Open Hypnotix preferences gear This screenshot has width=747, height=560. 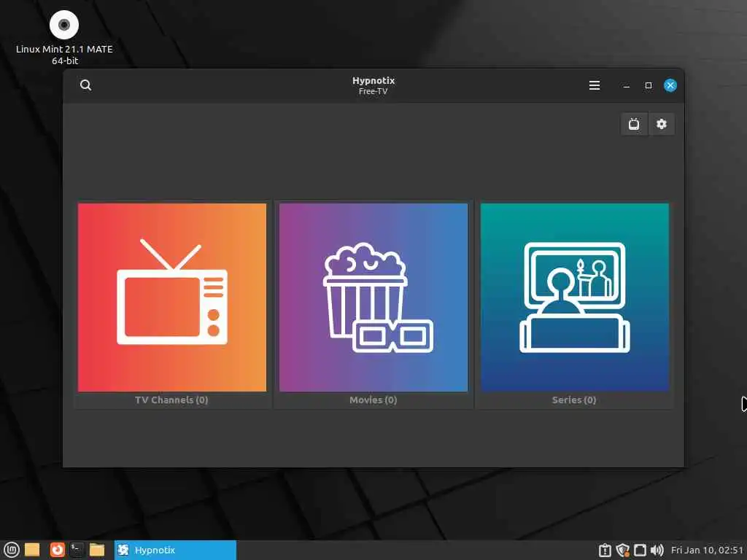coord(661,124)
